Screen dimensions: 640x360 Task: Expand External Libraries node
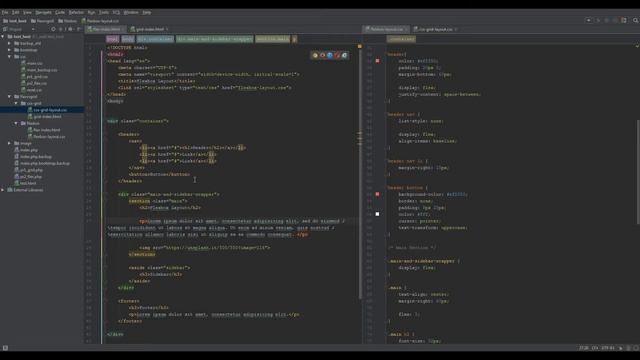point(3,190)
